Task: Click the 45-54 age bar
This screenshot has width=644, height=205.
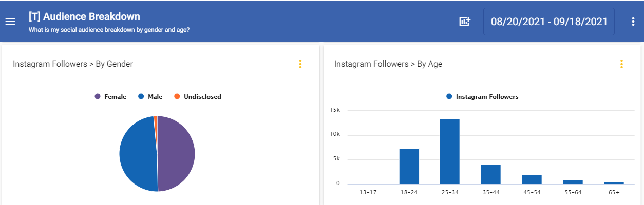Action: tap(532, 179)
